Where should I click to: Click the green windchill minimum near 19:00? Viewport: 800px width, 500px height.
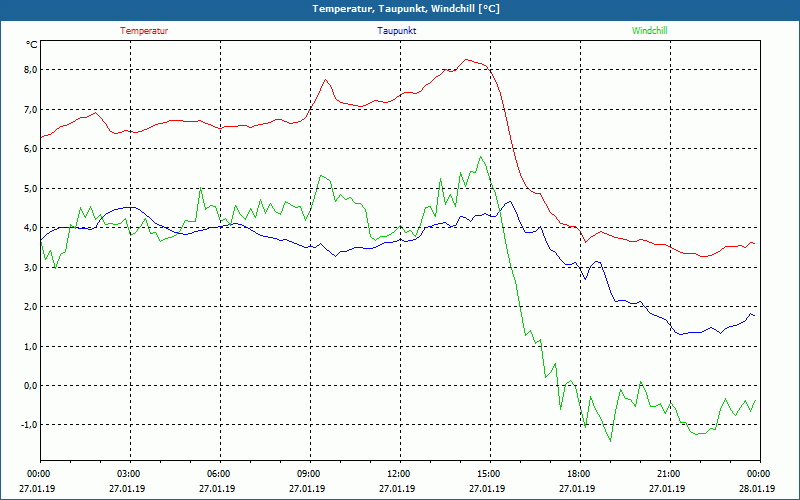tap(610, 441)
